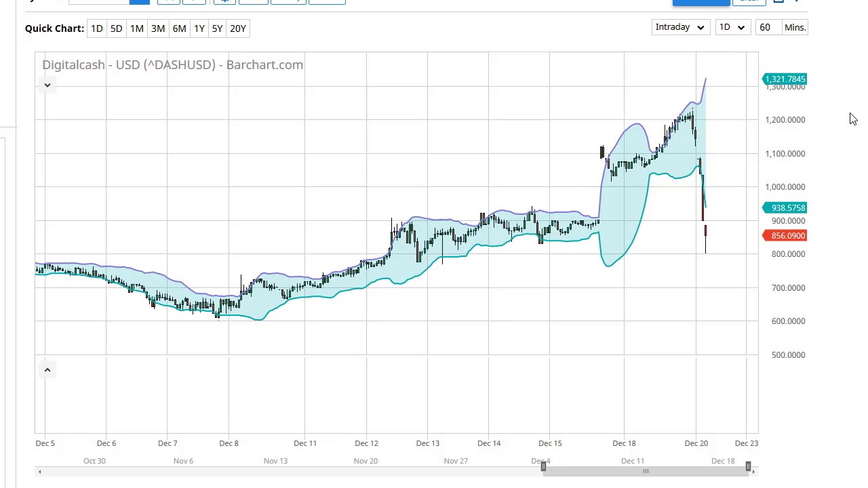The image size is (868, 488).
Task: Click the navigator scrollbar thumb
Action: coord(646,472)
